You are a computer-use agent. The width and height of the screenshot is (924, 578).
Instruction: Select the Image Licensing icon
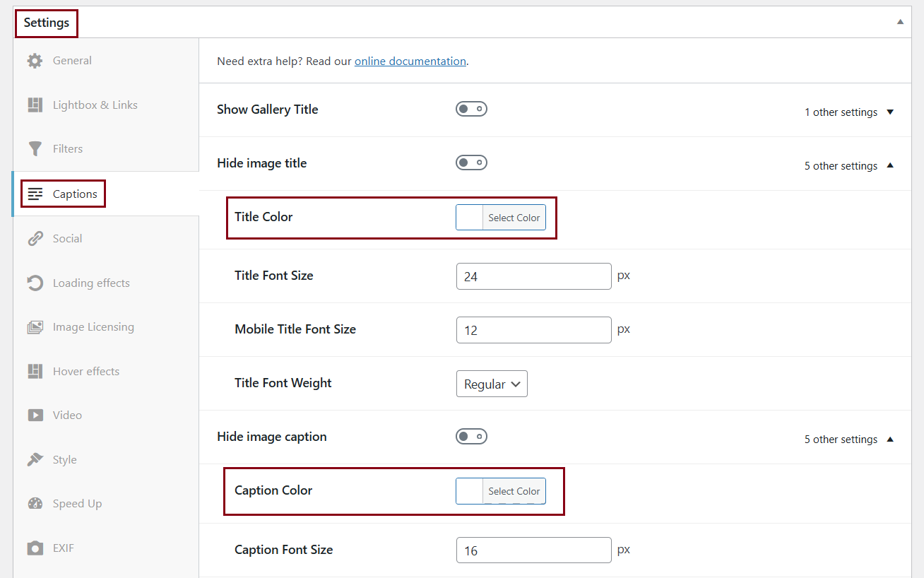tap(35, 327)
